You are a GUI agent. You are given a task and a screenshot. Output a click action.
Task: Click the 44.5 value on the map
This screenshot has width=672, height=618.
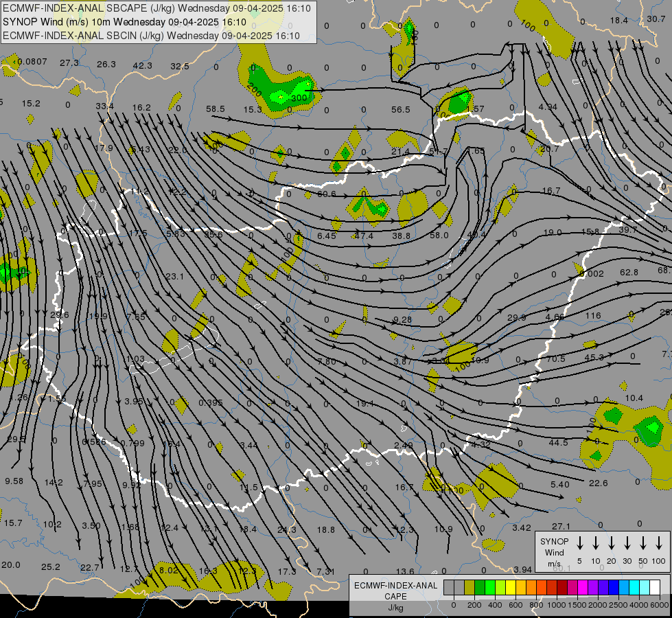559,442
